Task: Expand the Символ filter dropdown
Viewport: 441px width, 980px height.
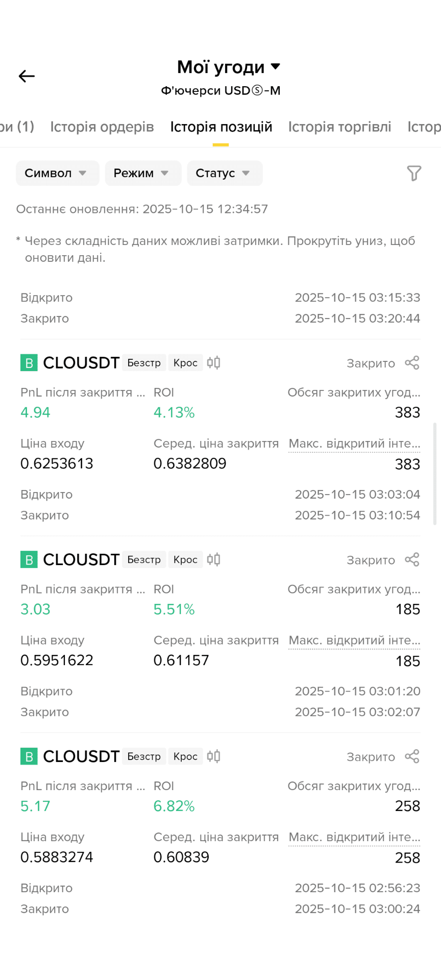Action: click(57, 173)
